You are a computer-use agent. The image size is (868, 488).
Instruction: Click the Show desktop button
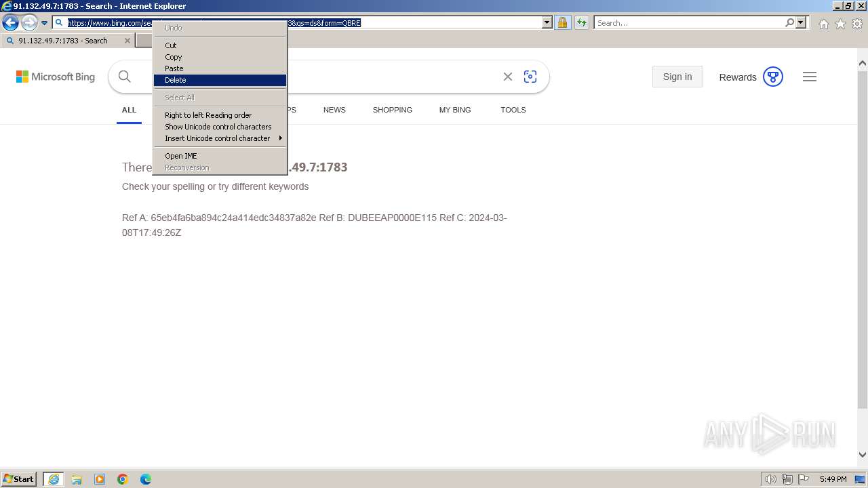pos(861,479)
